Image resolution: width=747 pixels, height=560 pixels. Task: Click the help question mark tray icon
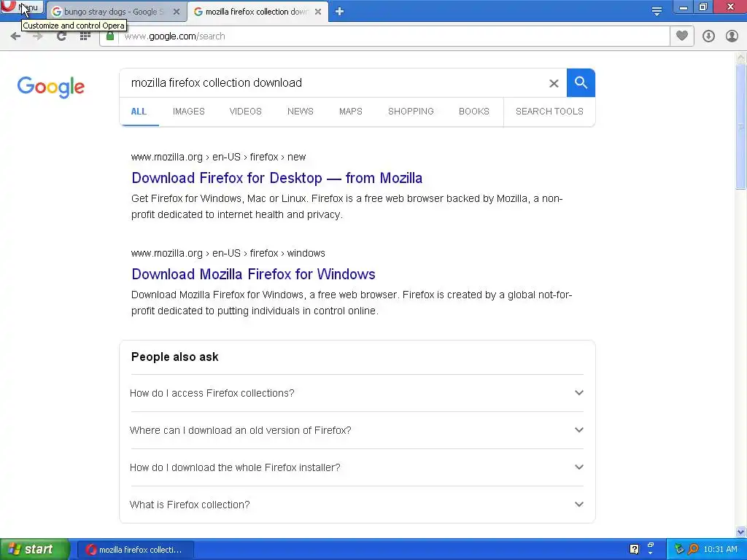pos(634,550)
